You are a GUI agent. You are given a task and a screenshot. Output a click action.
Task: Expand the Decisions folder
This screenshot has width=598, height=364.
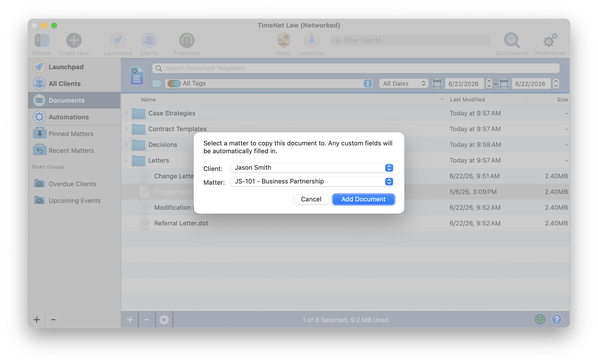126,144
